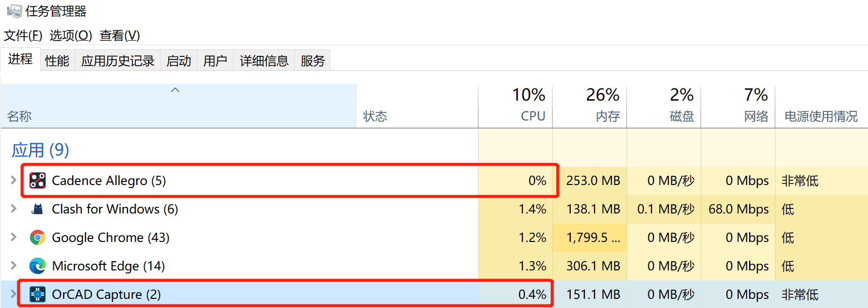Expand the OrCAD Capture process group
868x308 pixels.
pos(14,294)
